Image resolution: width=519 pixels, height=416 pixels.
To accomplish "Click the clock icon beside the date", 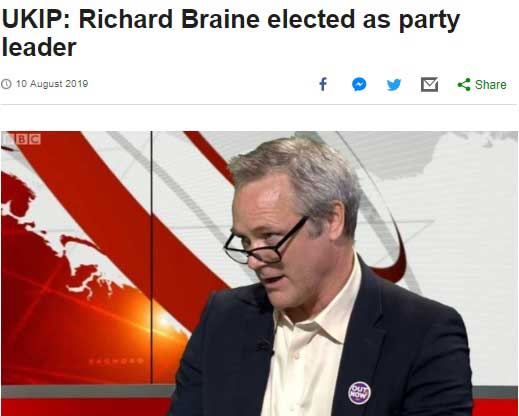I will click(x=6, y=84).
